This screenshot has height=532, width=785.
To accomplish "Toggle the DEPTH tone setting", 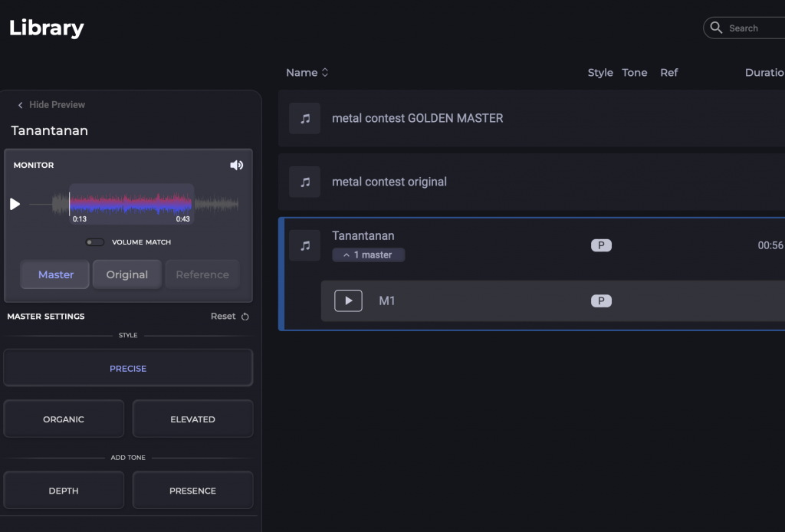I will [x=64, y=490].
